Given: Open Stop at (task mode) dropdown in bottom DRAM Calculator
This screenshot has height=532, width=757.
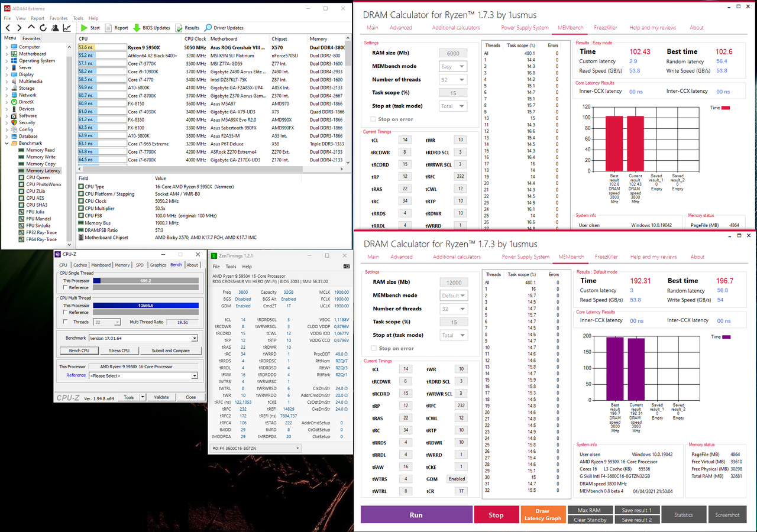Looking at the screenshot, I should (454, 335).
